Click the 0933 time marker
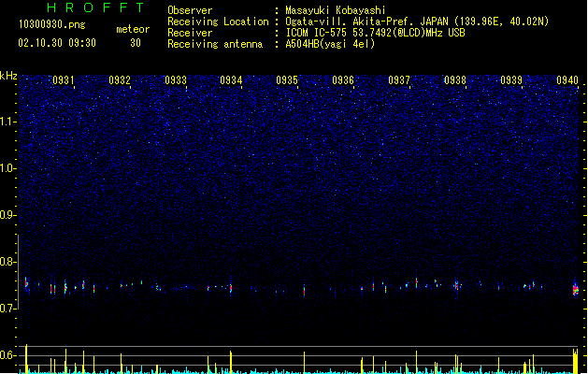Screen dimensions: 588x374 click(x=176, y=80)
